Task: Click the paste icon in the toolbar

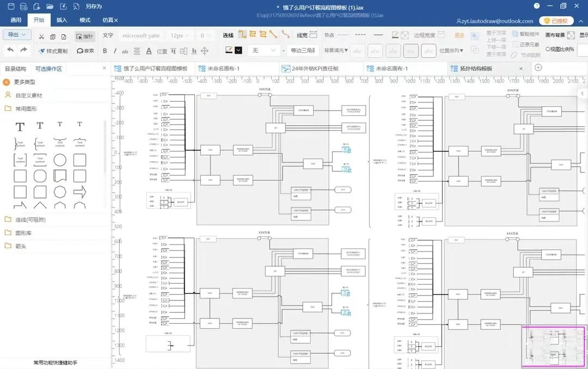Action: 64,37
